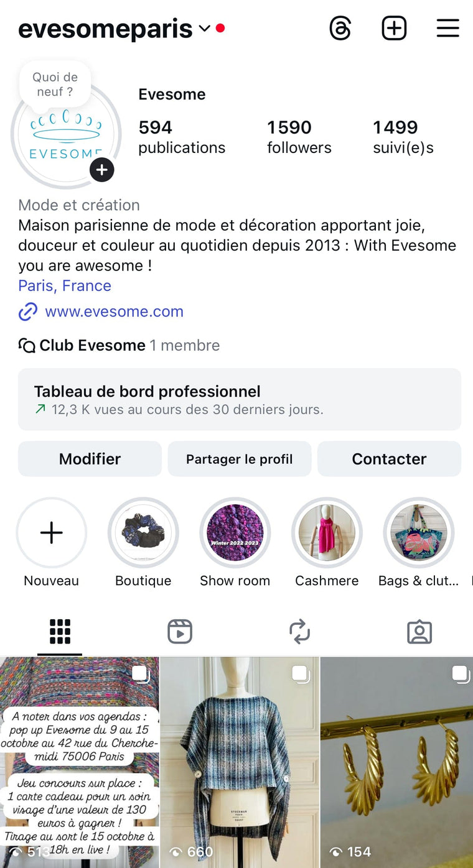
Task: Switch to the reposts tab
Action: click(299, 632)
